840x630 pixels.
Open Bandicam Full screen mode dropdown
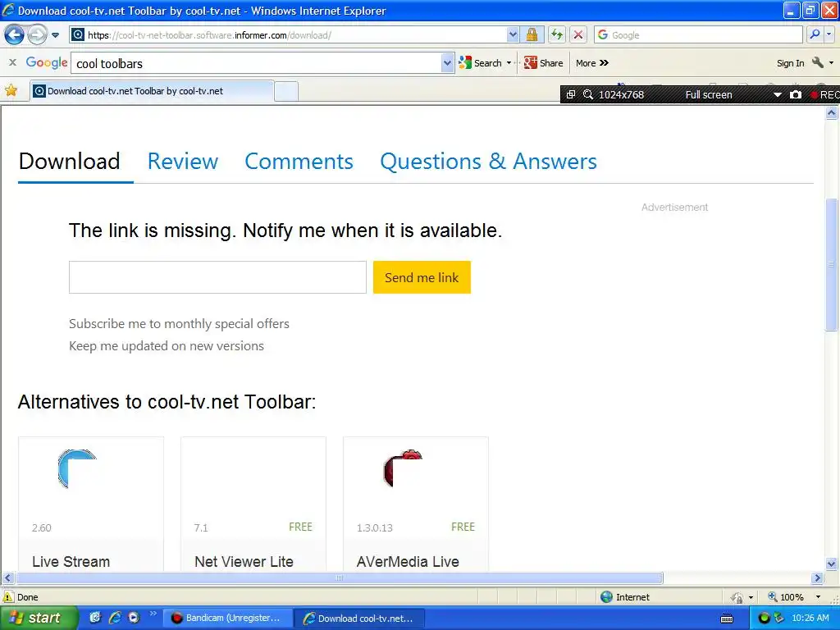(x=778, y=95)
